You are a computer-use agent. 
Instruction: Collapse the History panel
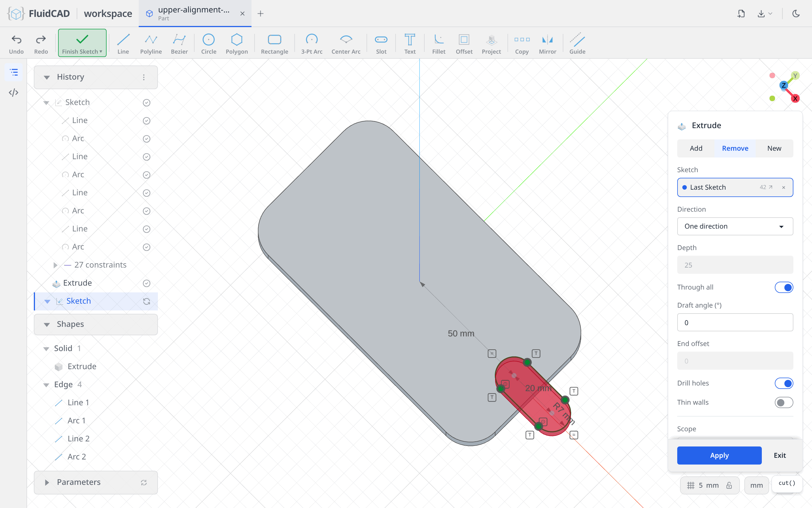[x=47, y=77]
